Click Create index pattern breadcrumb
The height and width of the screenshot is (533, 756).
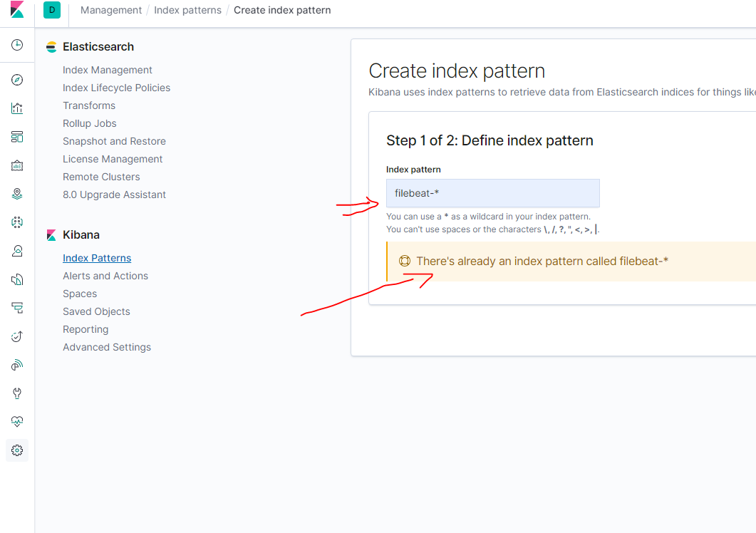click(282, 10)
